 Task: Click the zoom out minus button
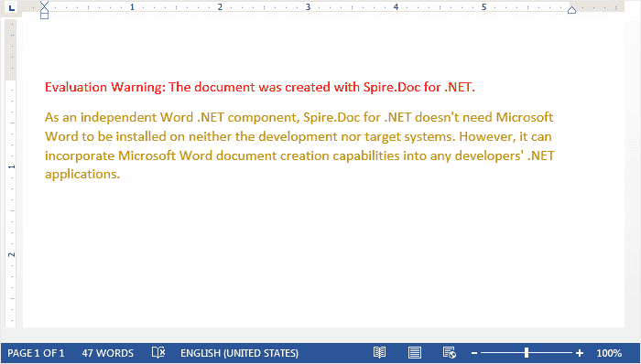[474, 353]
